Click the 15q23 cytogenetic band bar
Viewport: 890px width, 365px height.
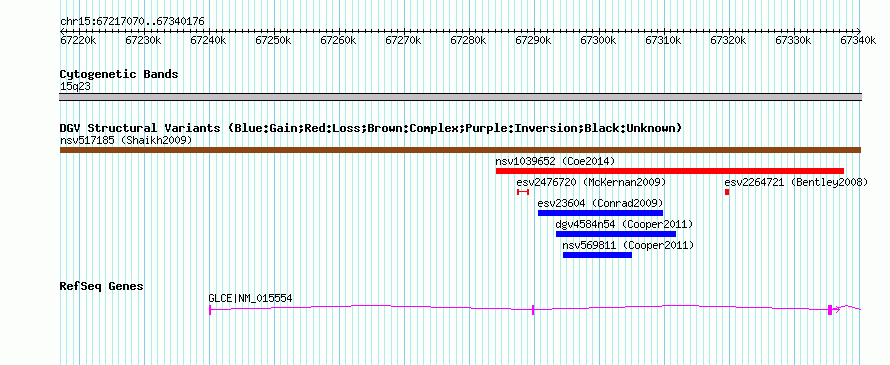coord(460,97)
